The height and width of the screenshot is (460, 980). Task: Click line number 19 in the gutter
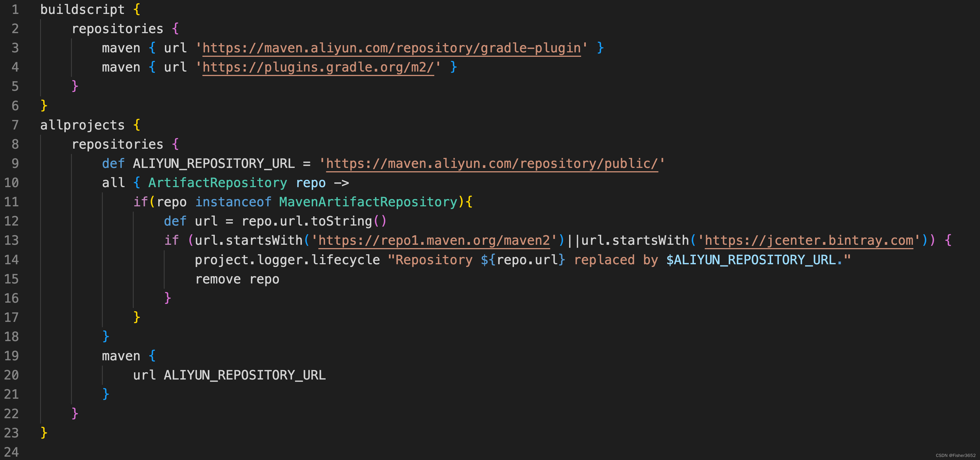[11, 356]
